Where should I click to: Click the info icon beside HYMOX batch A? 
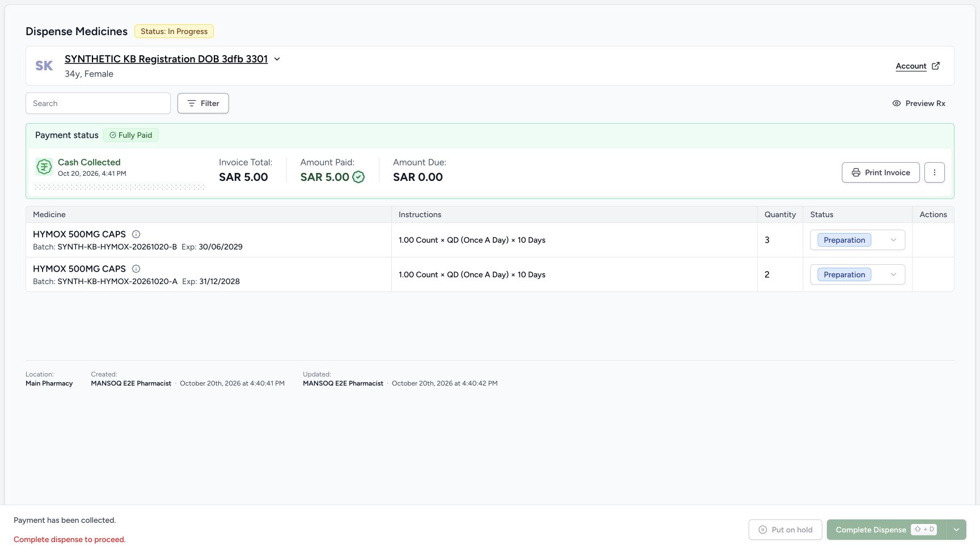pyautogui.click(x=136, y=269)
